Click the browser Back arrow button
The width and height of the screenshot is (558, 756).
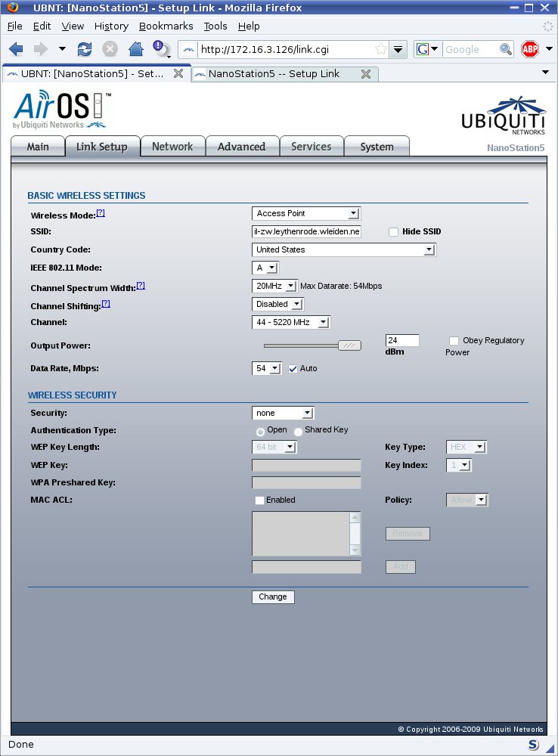coord(16,49)
